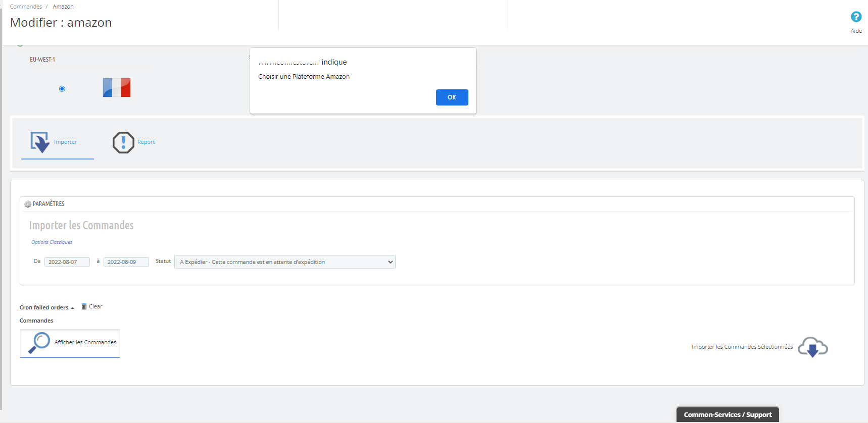Open the Statut dropdown list
Viewport: 868px width, 423px height.
coord(285,262)
